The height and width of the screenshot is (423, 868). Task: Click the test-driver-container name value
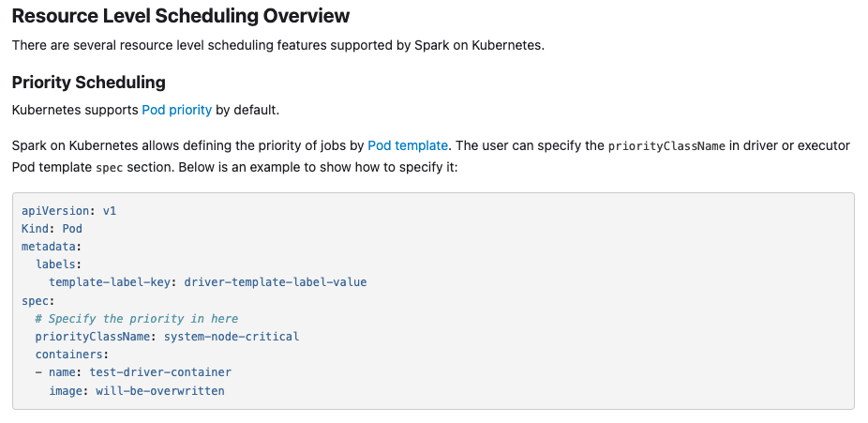[160, 372]
